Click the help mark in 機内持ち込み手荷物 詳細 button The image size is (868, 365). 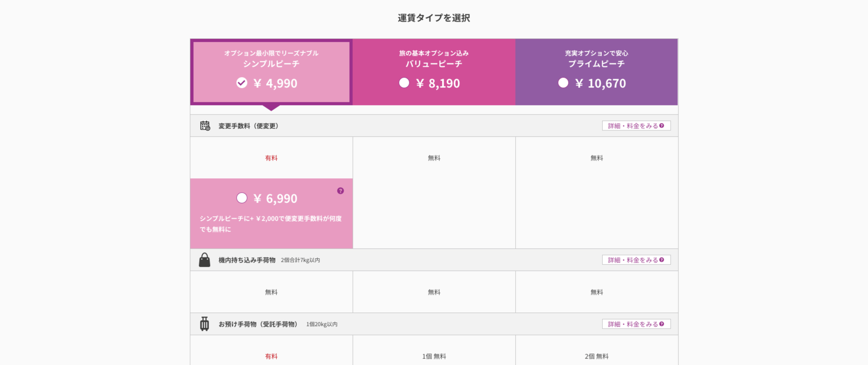point(662,260)
